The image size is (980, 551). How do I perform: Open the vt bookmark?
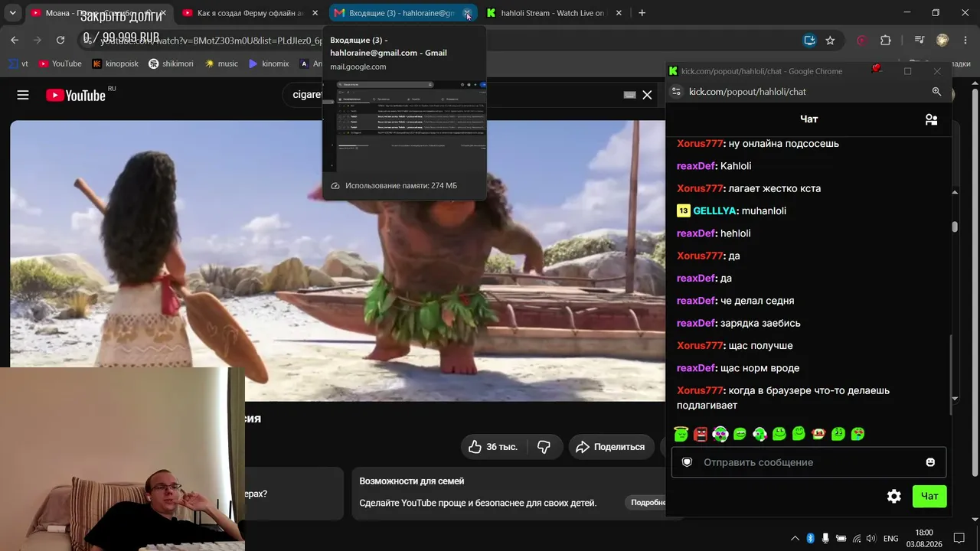tap(18, 64)
